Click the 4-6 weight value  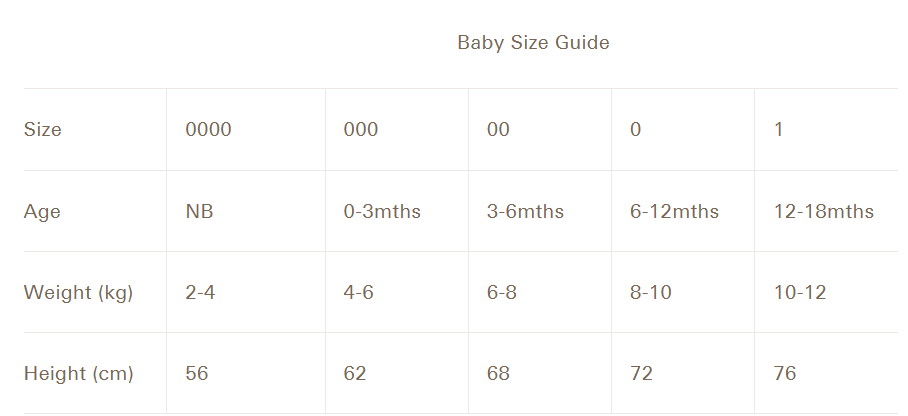coord(359,293)
